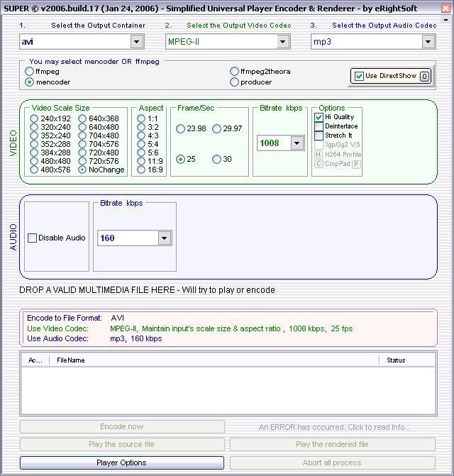Click Play the source file button
This screenshot has width=454, height=476.
point(122,444)
